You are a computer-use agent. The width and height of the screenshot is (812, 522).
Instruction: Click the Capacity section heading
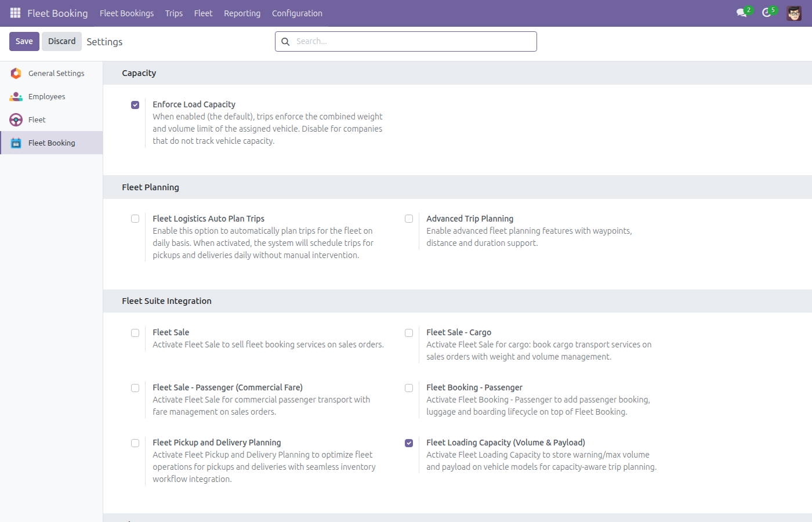coord(139,73)
